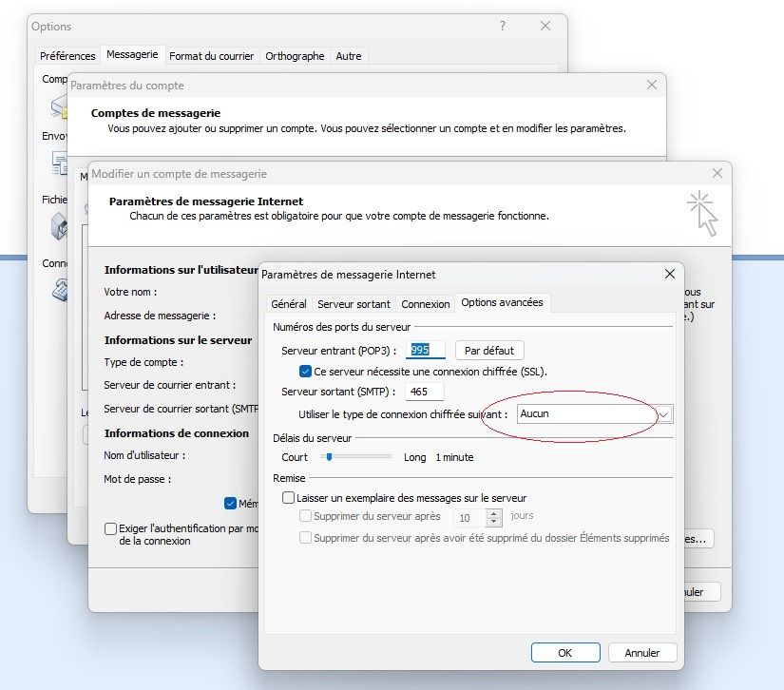Click the help question mark in Options window
The image size is (784, 690).
click(x=503, y=26)
